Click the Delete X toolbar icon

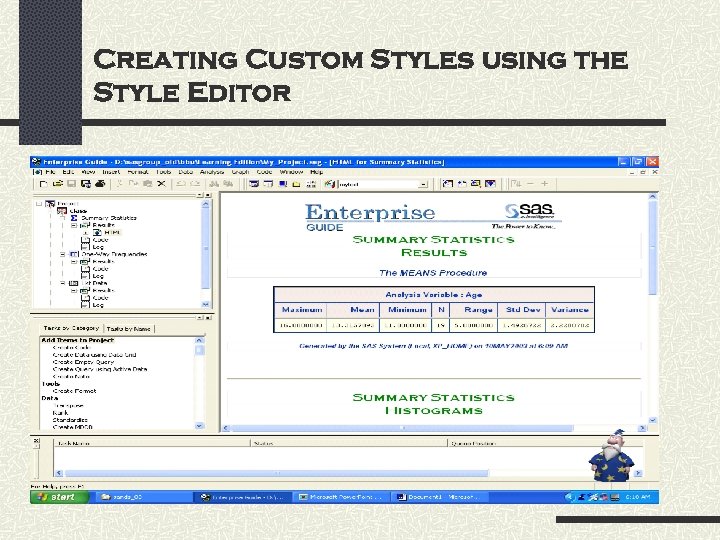pos(161,184)
